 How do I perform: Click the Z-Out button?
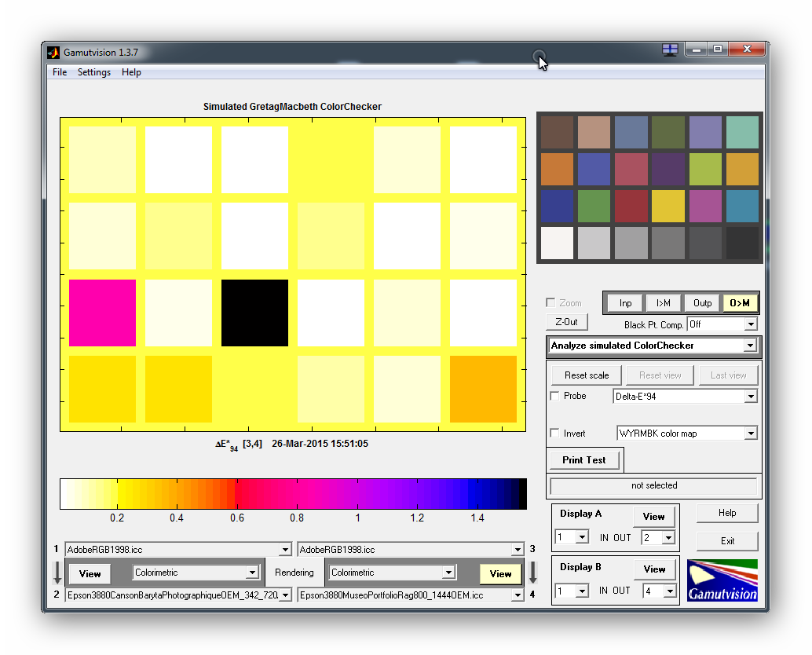[566, 322]
